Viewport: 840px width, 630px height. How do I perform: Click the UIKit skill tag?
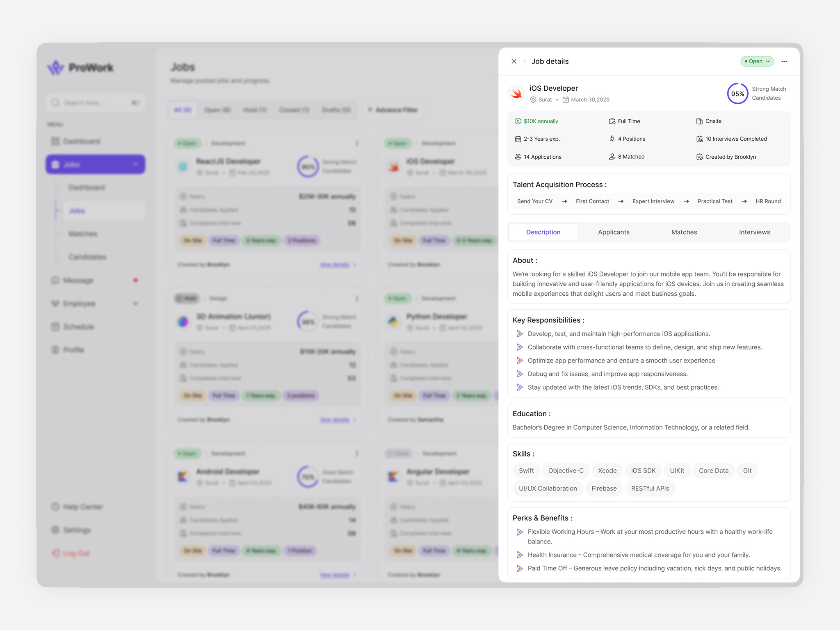677,470
